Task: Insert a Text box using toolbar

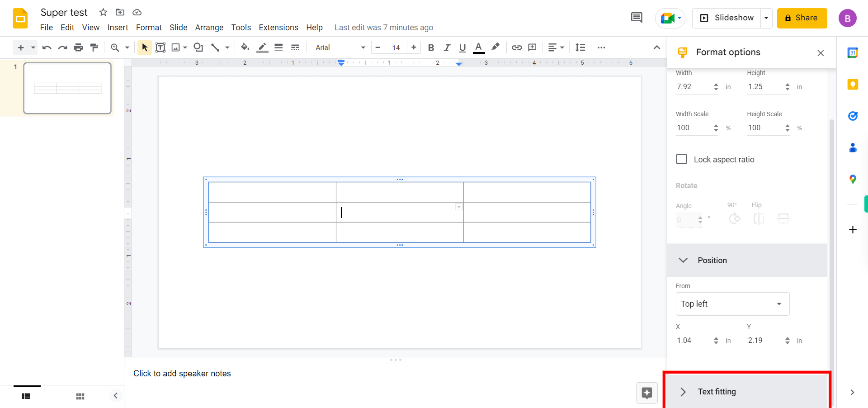Action: click(160, 47)
